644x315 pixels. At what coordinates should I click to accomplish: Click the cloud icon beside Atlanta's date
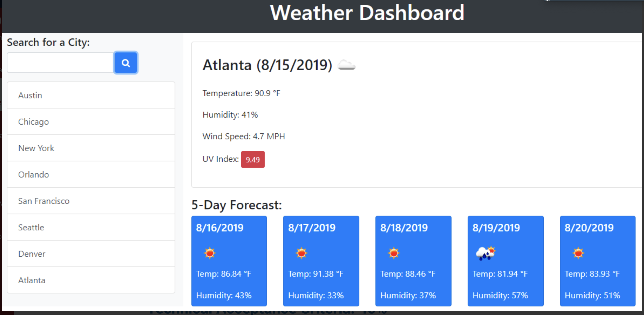click(x=346, y=65)
